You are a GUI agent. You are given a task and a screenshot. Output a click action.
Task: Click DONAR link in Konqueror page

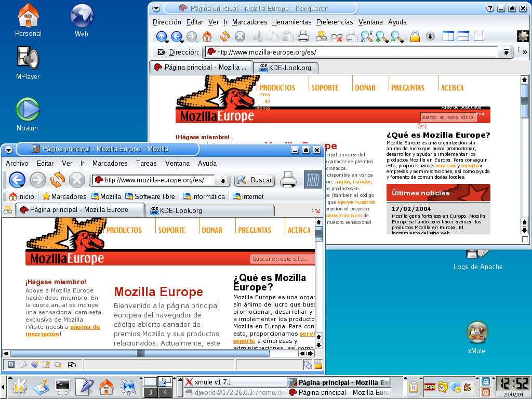(365, 88)
